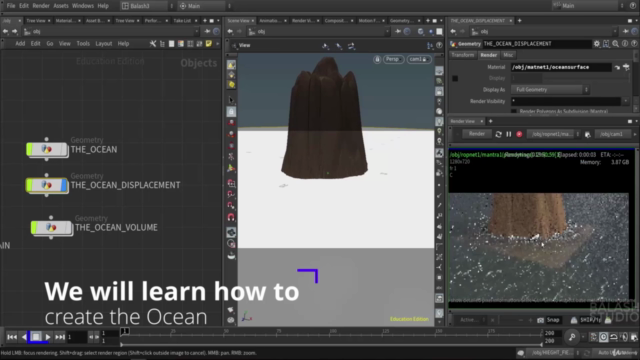This screenshot has height=360, width=640.
Task: Open the material node chooser icon
Action: [627, 67]
